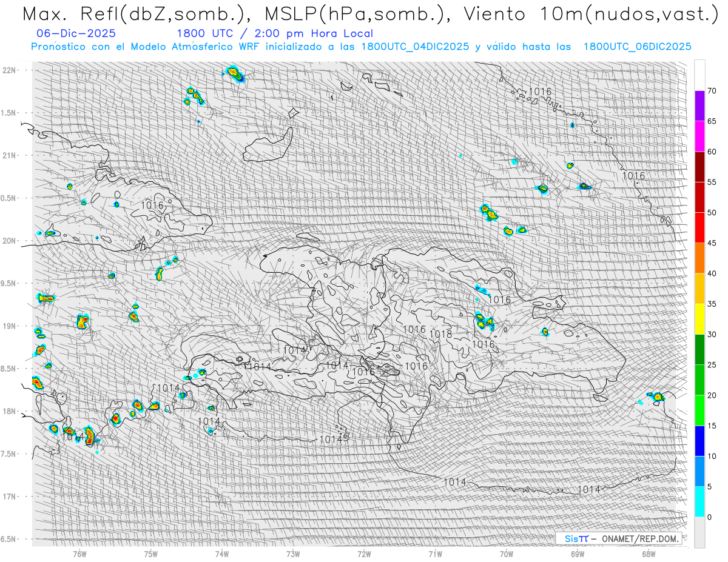Click '1800 UTC / 2:00 pm Hora Local'
Viewport: 728px width, 562px height.
275,33
